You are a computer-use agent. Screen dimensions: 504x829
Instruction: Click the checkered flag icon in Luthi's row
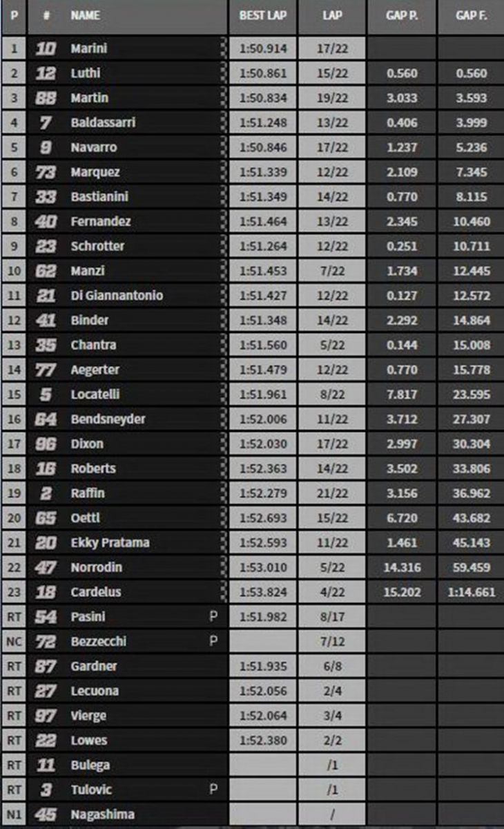click(222, 73)
